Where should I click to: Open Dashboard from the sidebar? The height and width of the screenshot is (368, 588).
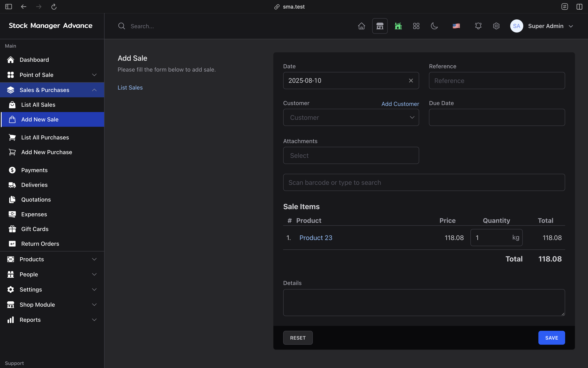pos(52,60)
